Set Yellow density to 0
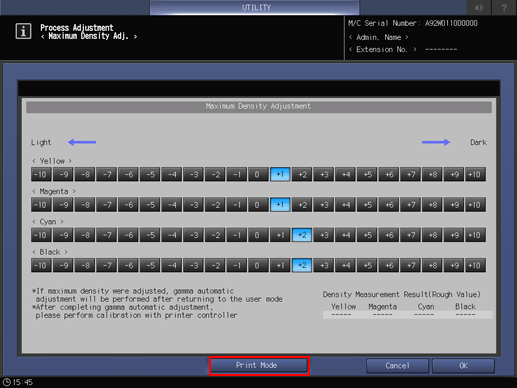 click(x=258, y=174)
